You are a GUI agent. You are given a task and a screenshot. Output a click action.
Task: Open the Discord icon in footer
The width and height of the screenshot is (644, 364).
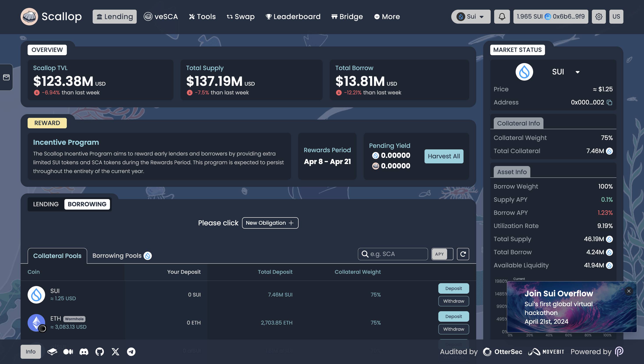(84, 352)
